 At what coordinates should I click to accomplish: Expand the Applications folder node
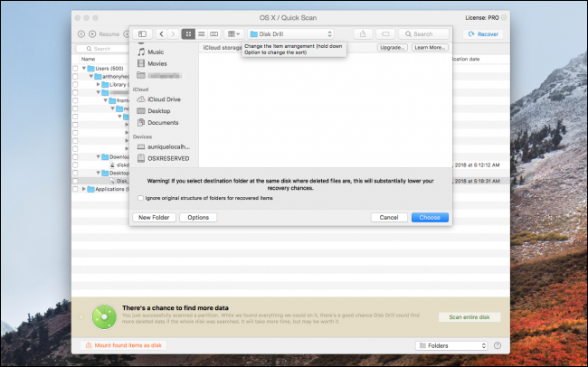[x=84, y=189]
